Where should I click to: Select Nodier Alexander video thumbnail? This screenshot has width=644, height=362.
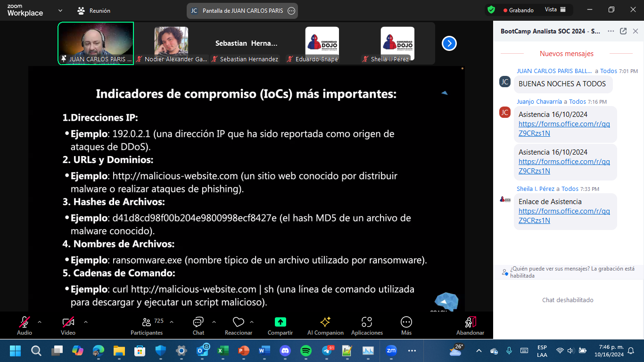click(171, 43)
